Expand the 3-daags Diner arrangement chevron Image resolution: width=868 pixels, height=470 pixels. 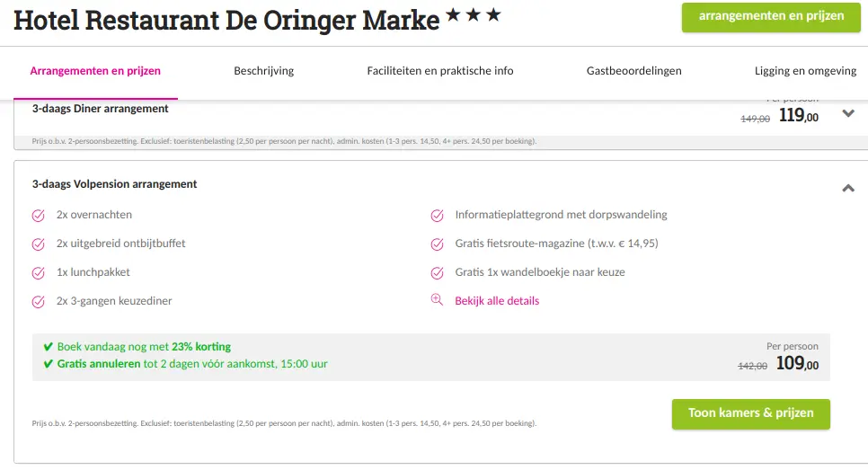point(848,113)
